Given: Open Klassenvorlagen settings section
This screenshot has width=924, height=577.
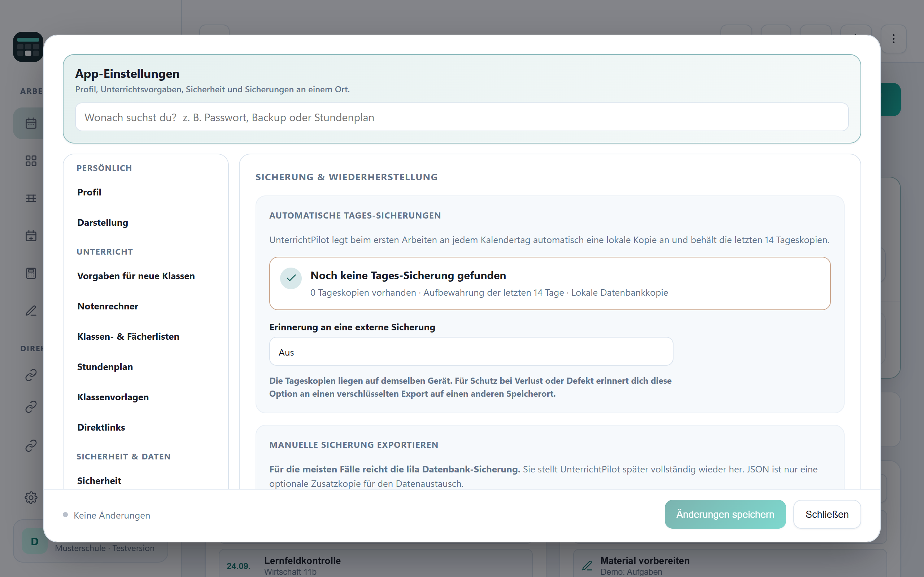Looking at the screenshot, I should pos(113,397).
